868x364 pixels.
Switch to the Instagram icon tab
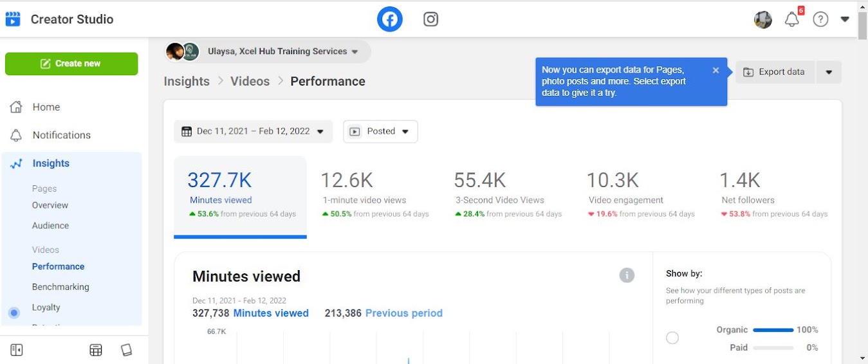[x=430, y=19]
